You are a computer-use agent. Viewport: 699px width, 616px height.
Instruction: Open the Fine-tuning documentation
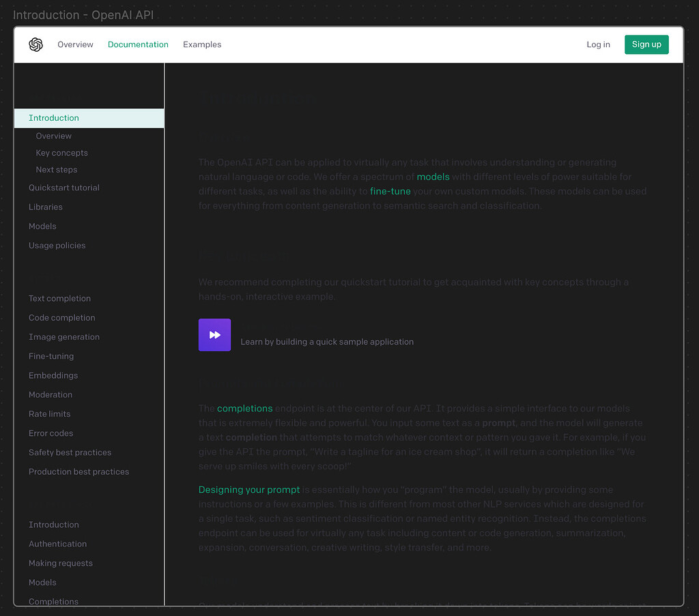[52, 355]
